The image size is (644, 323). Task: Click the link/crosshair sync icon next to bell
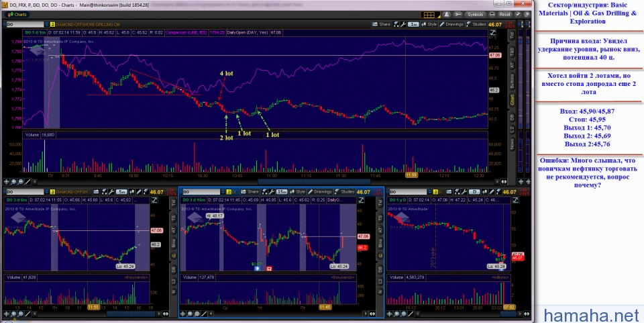(x=458, y=15)
